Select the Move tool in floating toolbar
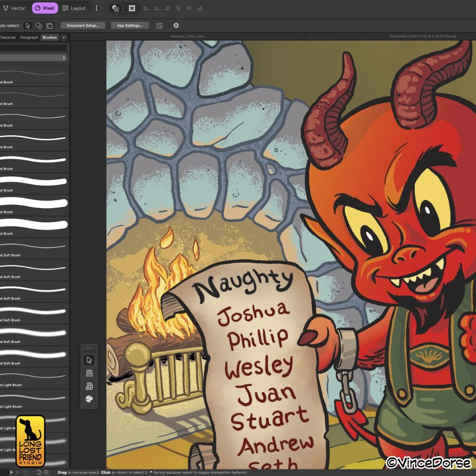 click(89, 361)
